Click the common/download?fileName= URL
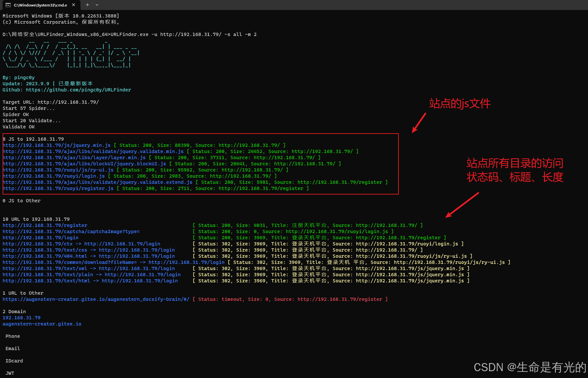This screenshot has width=588, height=378. pos(70,262)
